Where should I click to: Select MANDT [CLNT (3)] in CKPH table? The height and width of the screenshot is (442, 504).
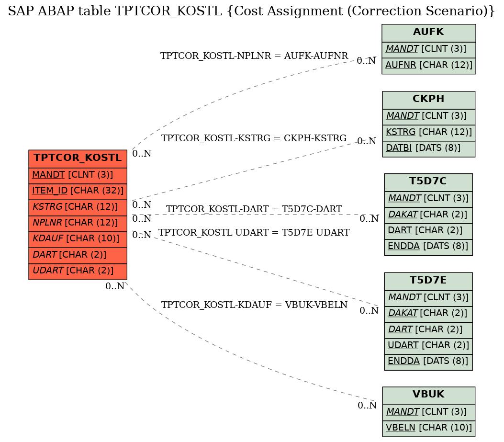coord(428,117)
